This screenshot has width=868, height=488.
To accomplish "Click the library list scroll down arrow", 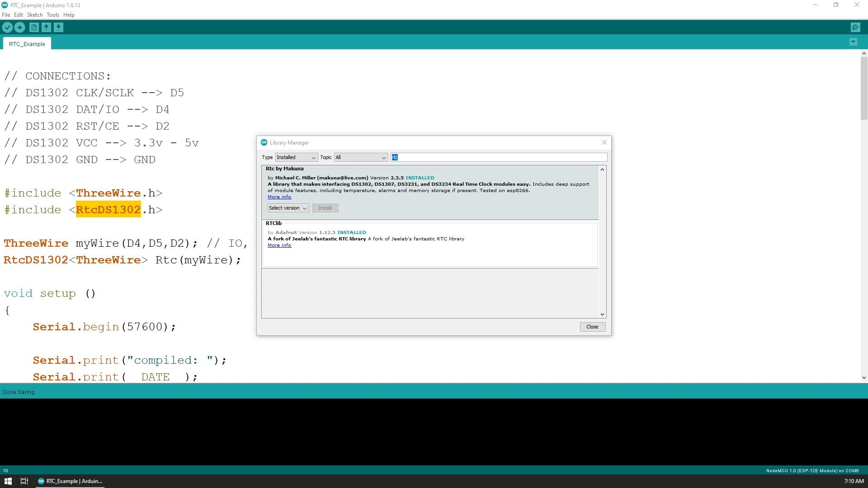I will click(602, 314).
